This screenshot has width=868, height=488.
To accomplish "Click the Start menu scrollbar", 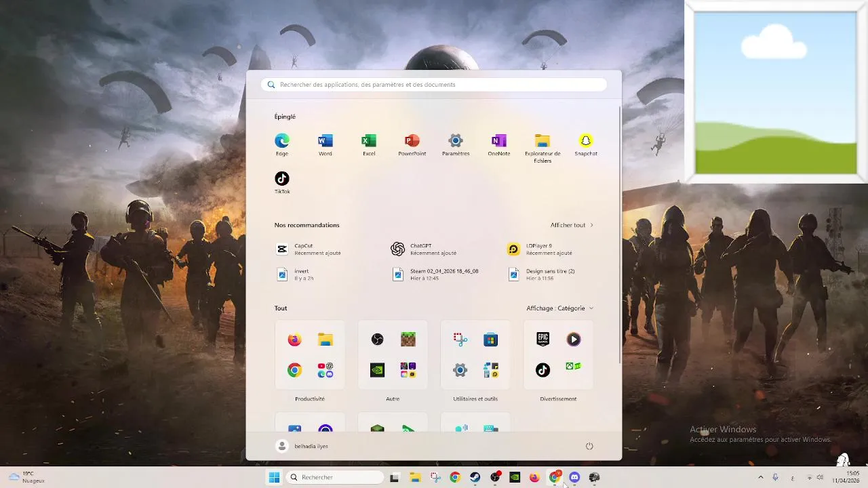I will coord(619,234).
